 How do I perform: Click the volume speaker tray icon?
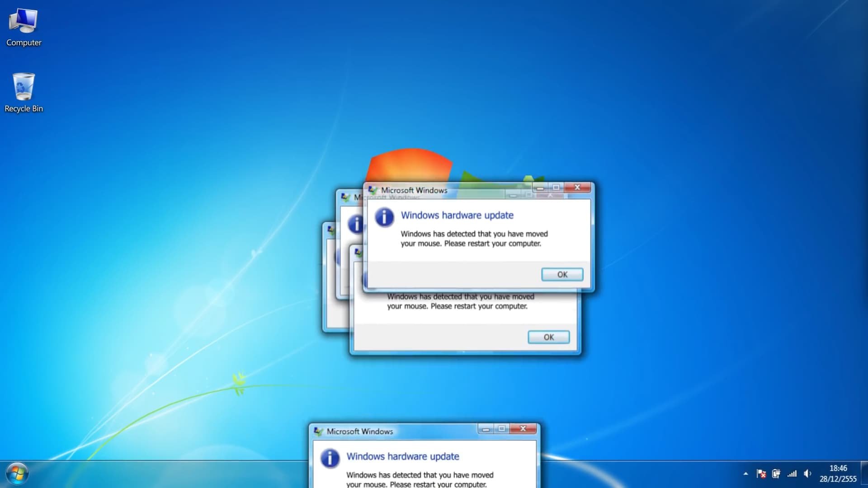807,474
